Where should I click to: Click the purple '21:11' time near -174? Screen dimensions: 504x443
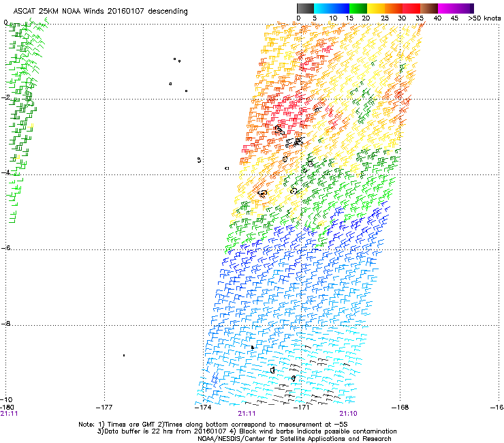coord(247,414)
